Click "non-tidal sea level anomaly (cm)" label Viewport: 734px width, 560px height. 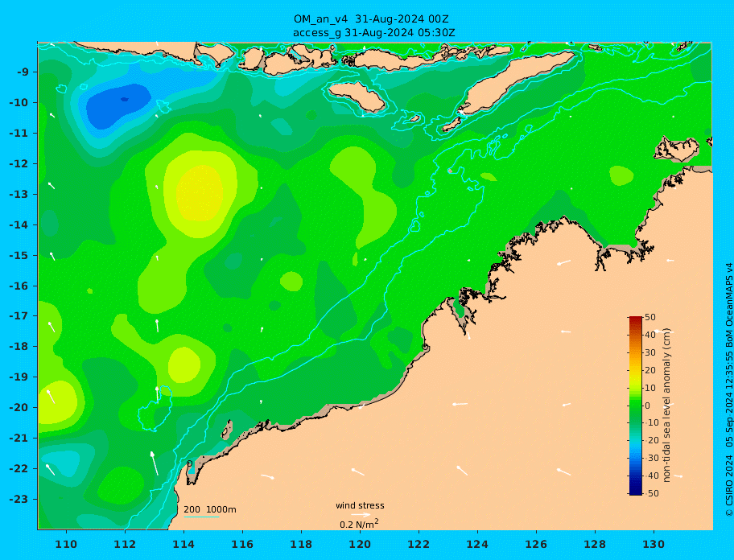(667, 406)
